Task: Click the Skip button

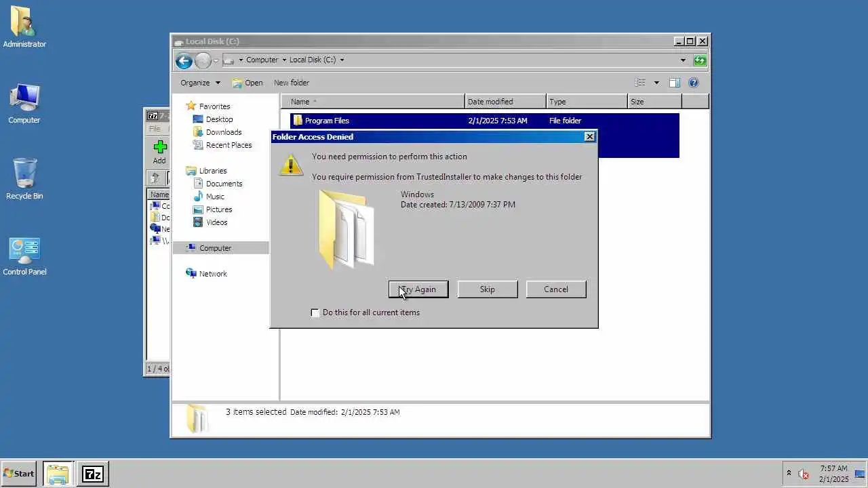Action: tap(488, 289)
